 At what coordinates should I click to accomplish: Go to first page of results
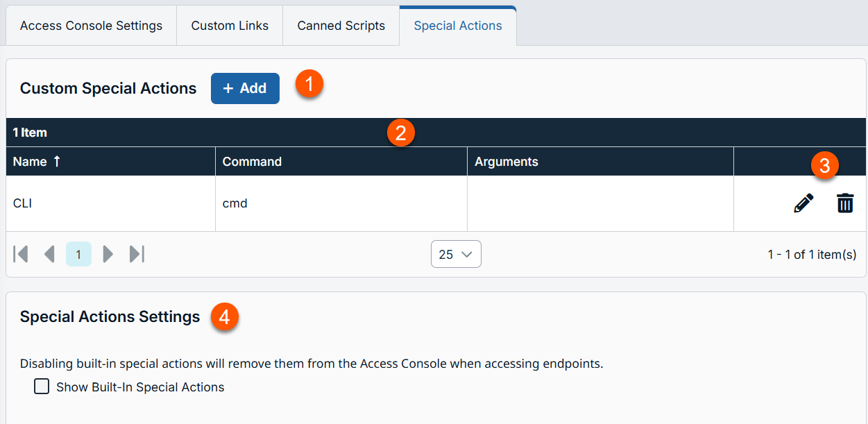pos(21,254)
